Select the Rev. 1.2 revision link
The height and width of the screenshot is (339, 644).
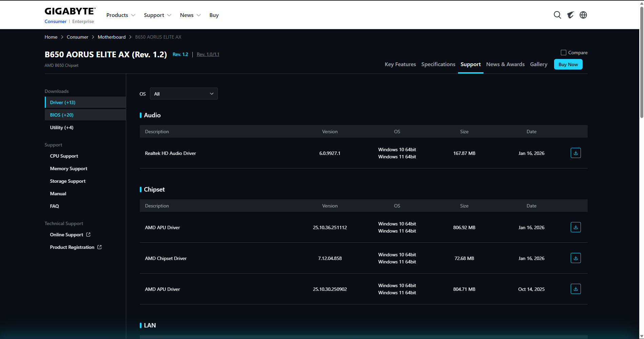[x=180, y=54]
